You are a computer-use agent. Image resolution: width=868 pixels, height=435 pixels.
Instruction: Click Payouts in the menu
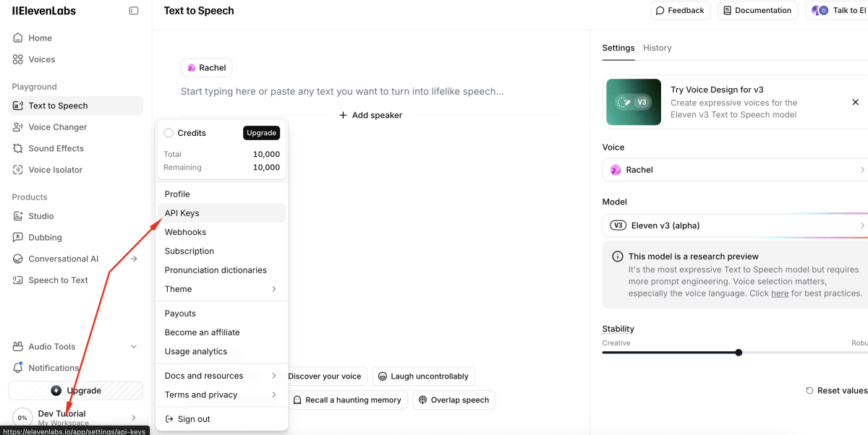221,314
